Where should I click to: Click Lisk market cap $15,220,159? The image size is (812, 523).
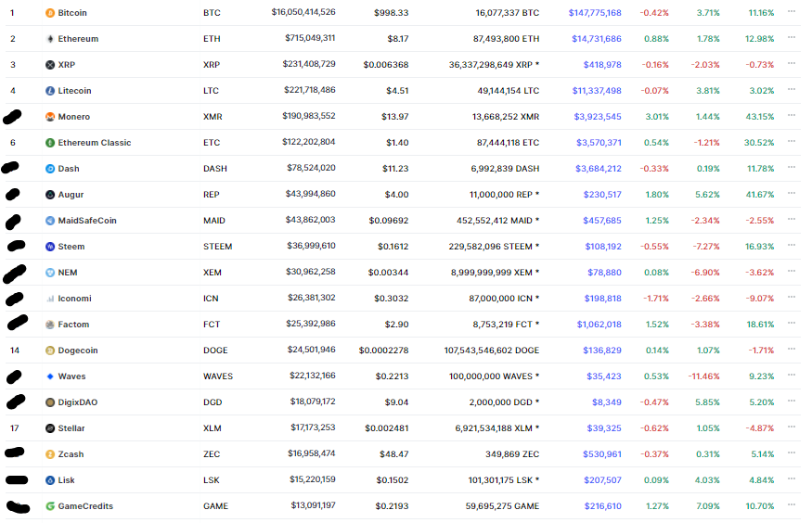click(313, 479)
